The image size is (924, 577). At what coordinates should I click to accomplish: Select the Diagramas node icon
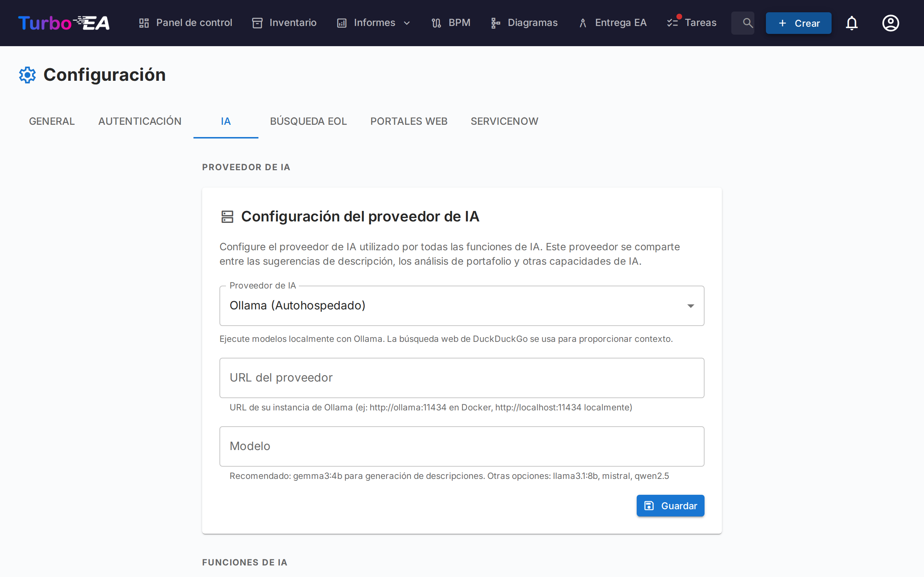[495, 22]
